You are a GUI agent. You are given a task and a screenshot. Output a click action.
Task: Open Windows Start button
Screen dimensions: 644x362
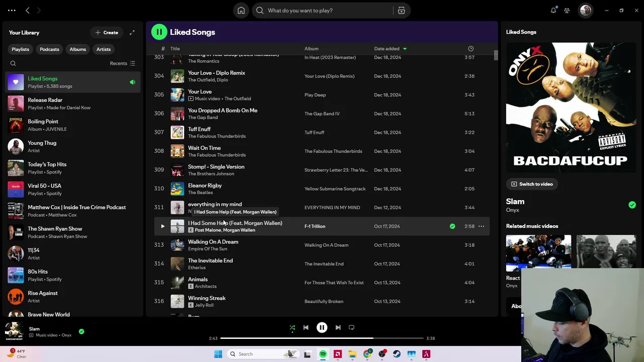coord(218,354)
